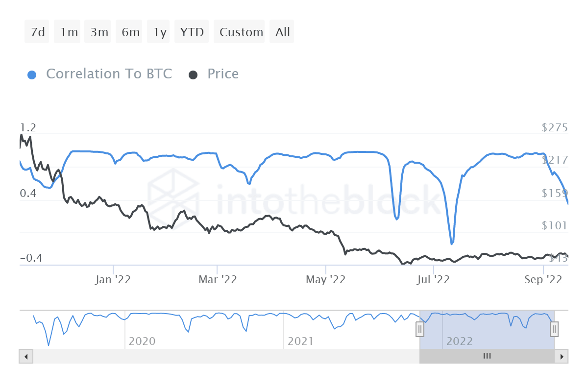Switch chart range to 1m
This screenshot has width=588, height=392.
pyautogui.click(x=69, y=32)
